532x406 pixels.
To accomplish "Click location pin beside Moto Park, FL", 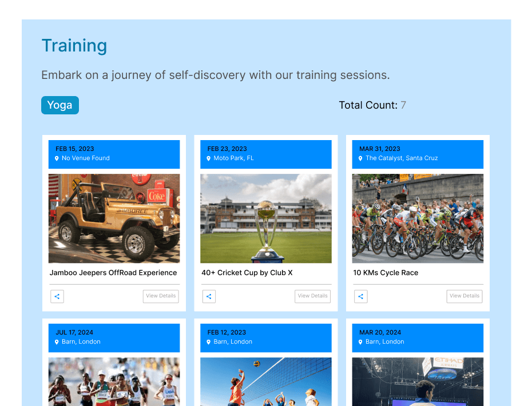I will tap(209, 158).
